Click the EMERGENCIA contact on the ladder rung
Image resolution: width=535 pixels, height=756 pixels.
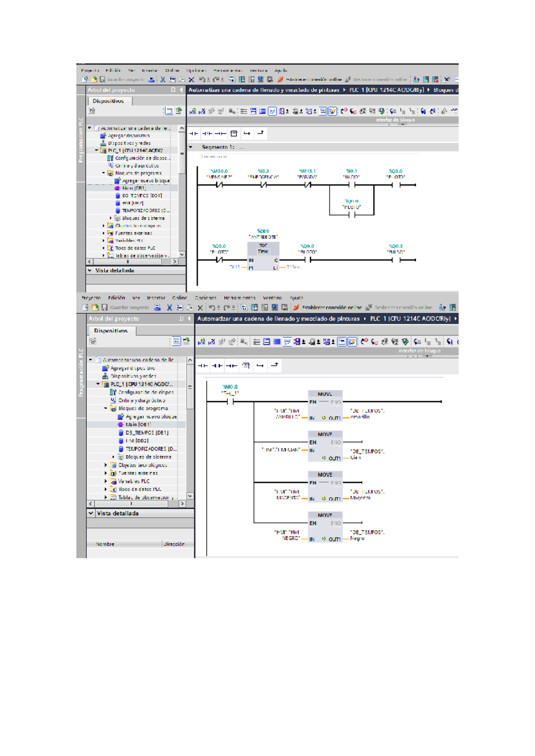point(263,185)
